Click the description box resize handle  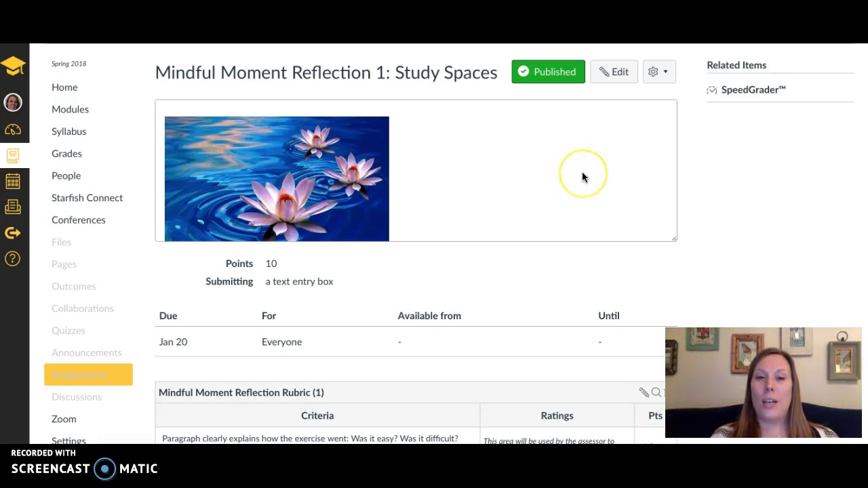click(x=674, y=238)
